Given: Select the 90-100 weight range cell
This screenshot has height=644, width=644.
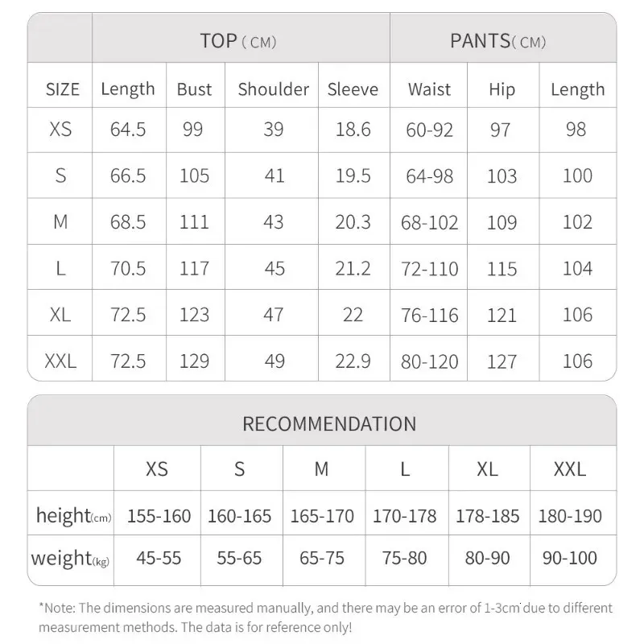Looking at the screenshot, I should click(570, 558).
